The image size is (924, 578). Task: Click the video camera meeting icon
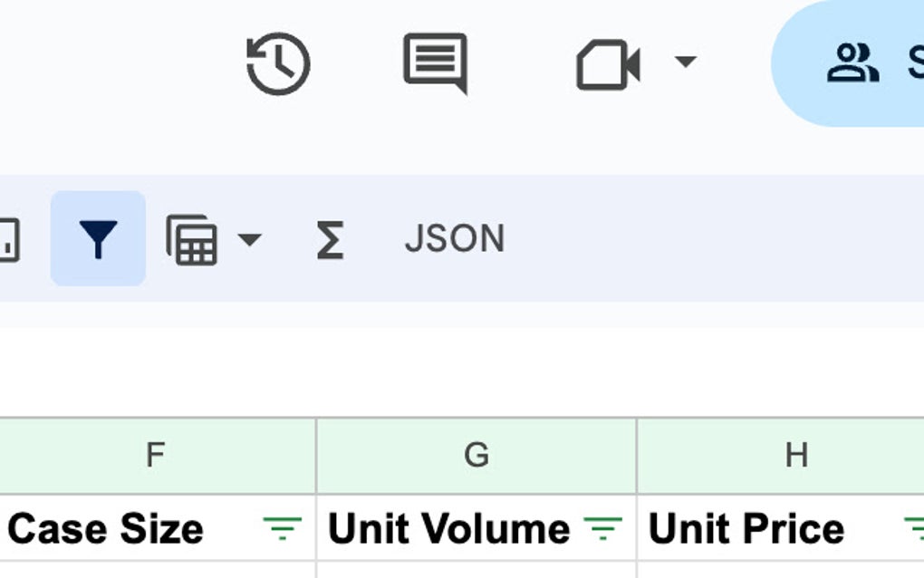(608, 64)
